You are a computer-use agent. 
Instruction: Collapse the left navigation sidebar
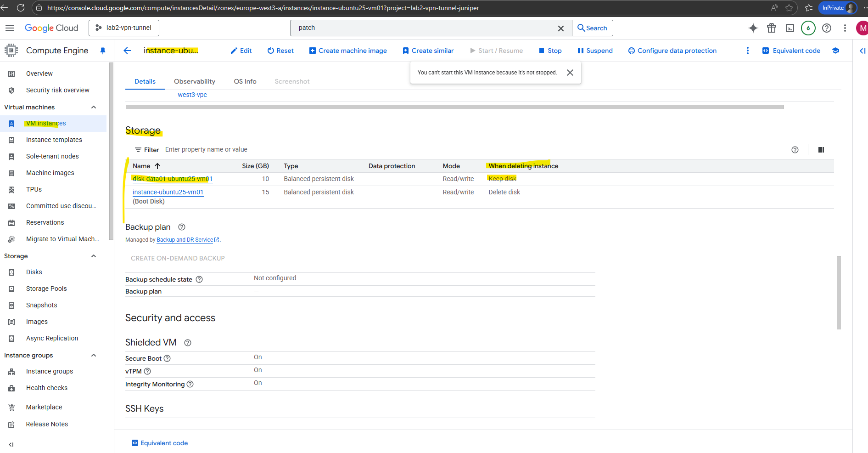(11, 444)
